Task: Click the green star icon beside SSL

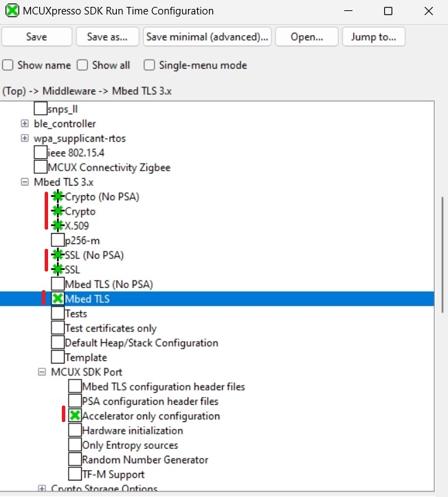Action: [x=58, y=269]
